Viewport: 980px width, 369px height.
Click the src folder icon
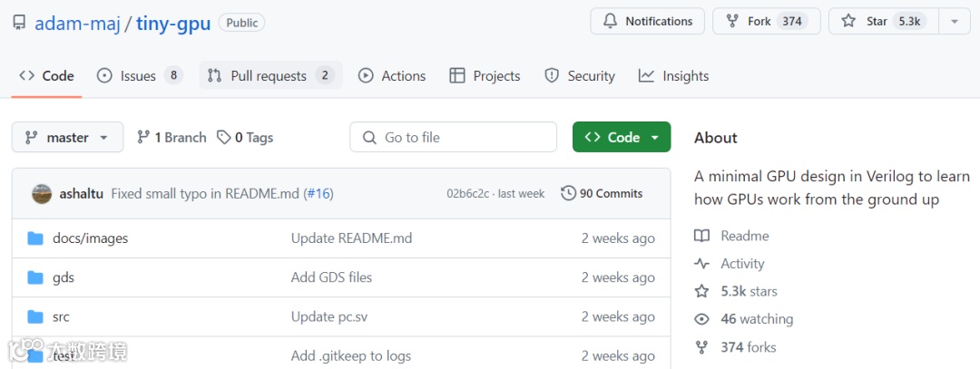35,316
